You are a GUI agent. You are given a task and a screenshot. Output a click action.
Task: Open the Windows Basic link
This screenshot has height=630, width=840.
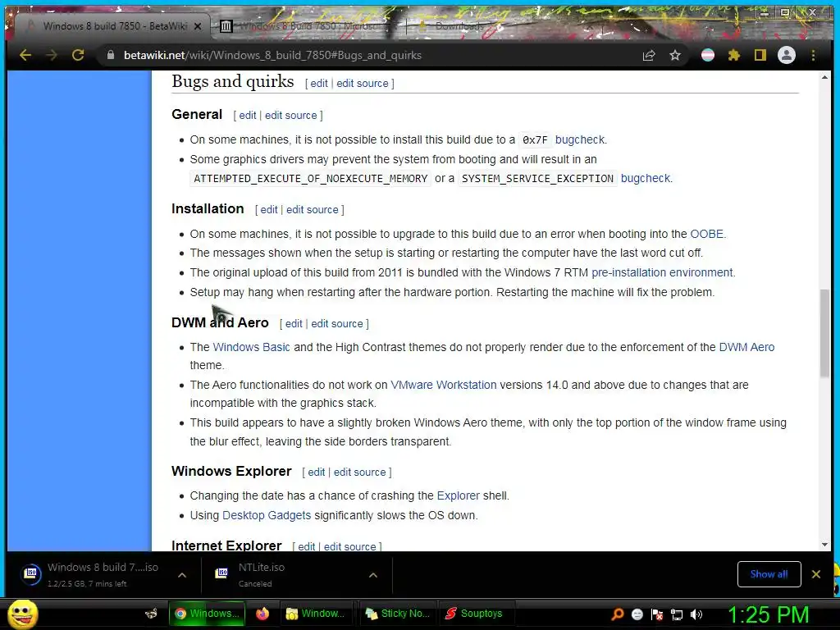[251, 347]
